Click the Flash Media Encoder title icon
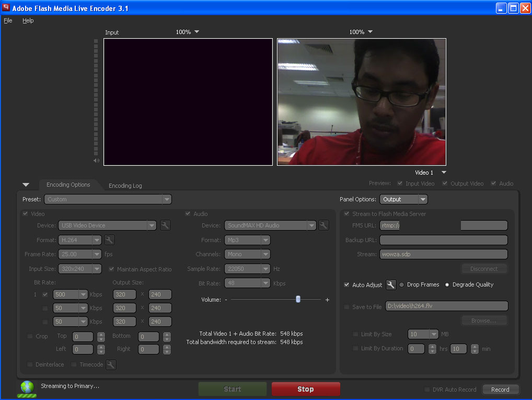 click(6, 7)
